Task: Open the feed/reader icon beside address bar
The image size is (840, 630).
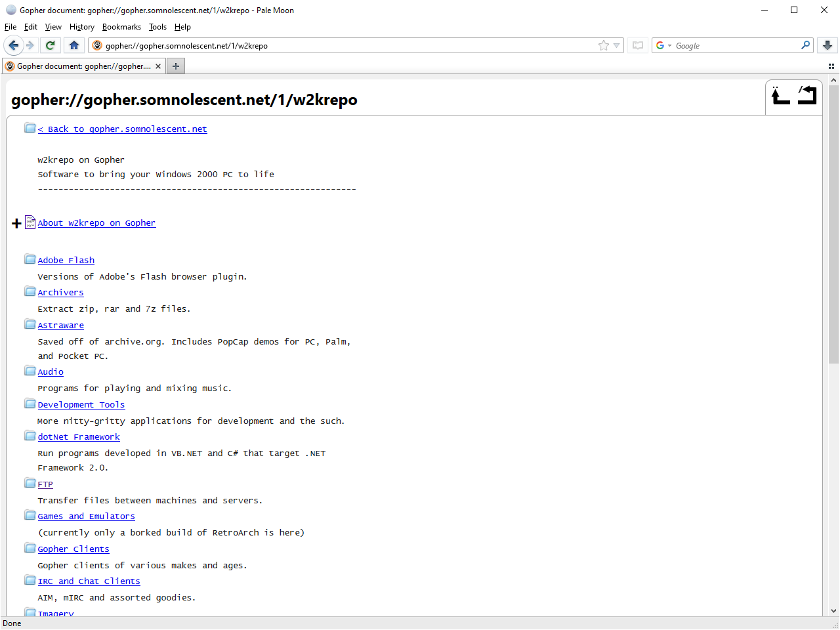Action: pos(638,45)
